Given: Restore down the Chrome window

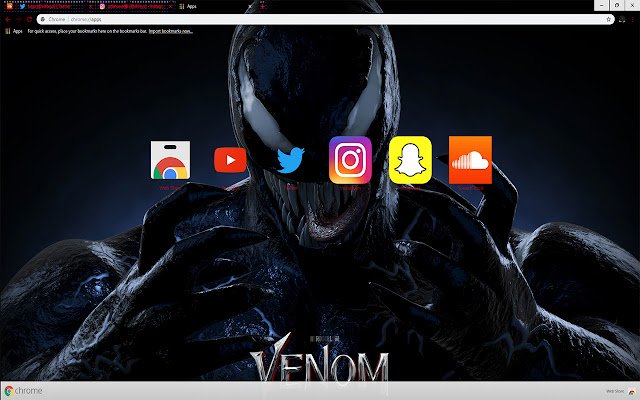Looking at the screenshot, I should (x=617, y=5).
